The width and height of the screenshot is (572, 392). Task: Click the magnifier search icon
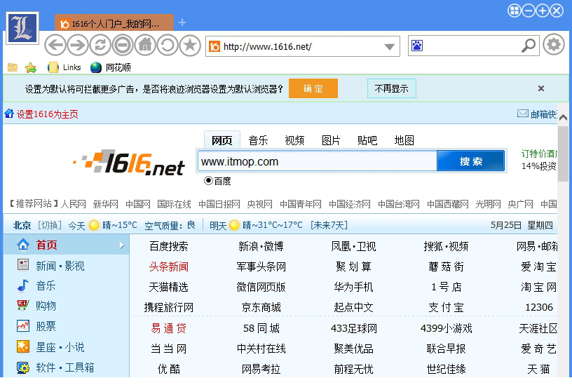tap(529, 46)
